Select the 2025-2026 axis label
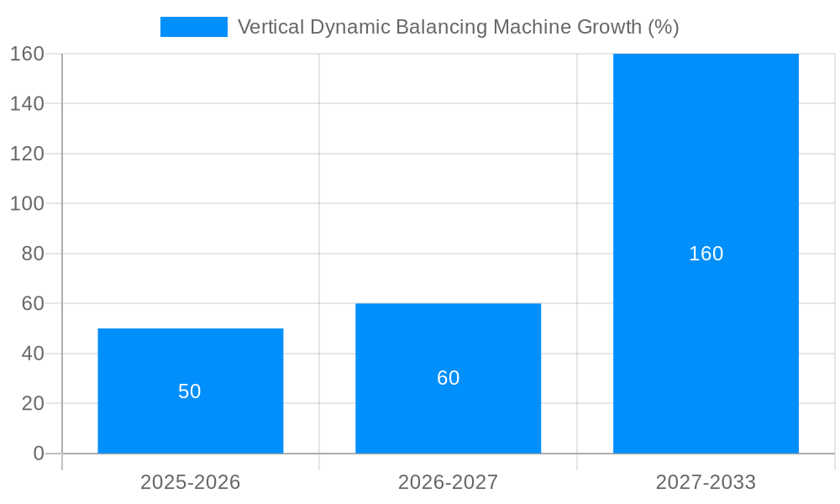Image resolution: width=840 pixels, height=504 pixels. [x=191, y=483]
